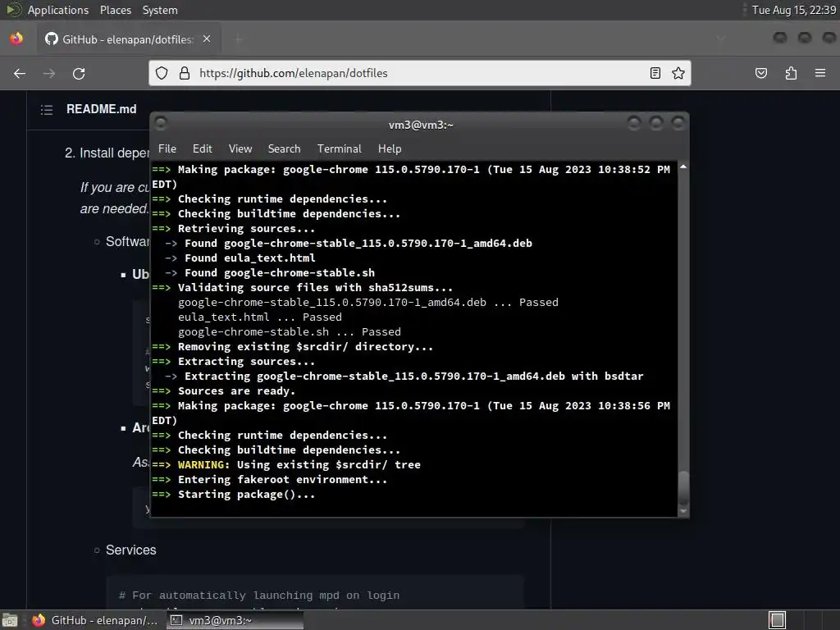Screen dimensions: 840x630
Task: Open terminal Edit menu
Action: pos(203,149)
